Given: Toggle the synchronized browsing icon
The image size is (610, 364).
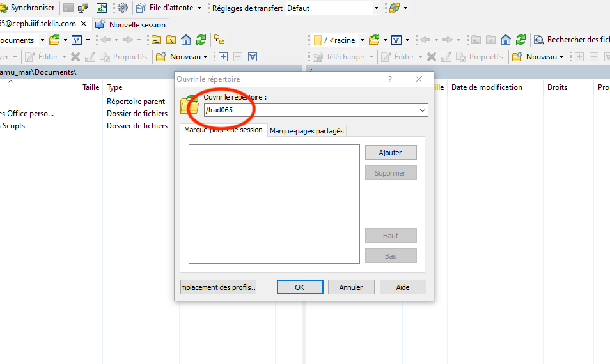Looking at the screenshot, I should pos(102,8).
